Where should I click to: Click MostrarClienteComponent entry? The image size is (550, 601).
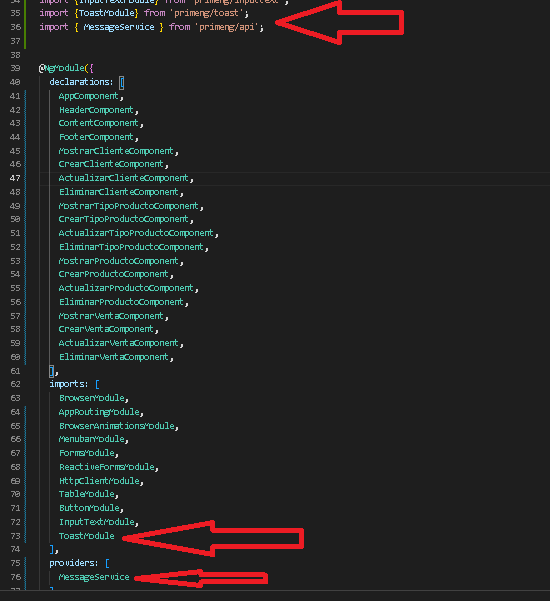pyautogui.click(x=116, y=151)
